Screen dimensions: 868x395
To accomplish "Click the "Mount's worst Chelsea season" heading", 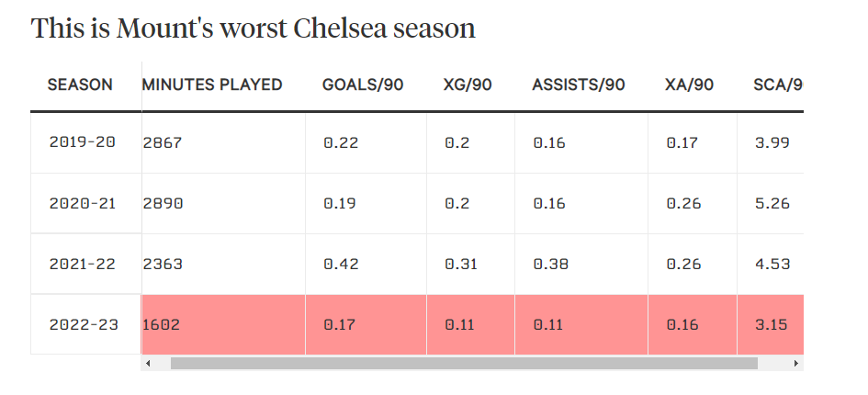I will 253,28.
